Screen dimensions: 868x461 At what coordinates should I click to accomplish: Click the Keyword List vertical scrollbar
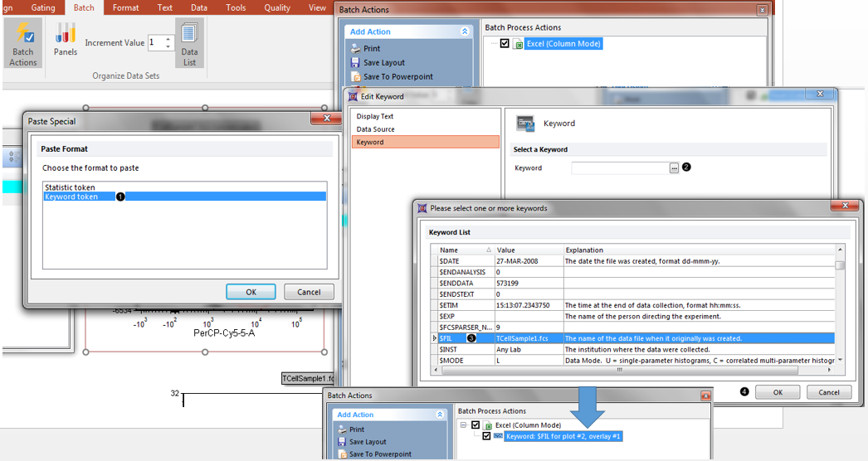[841, 307]
